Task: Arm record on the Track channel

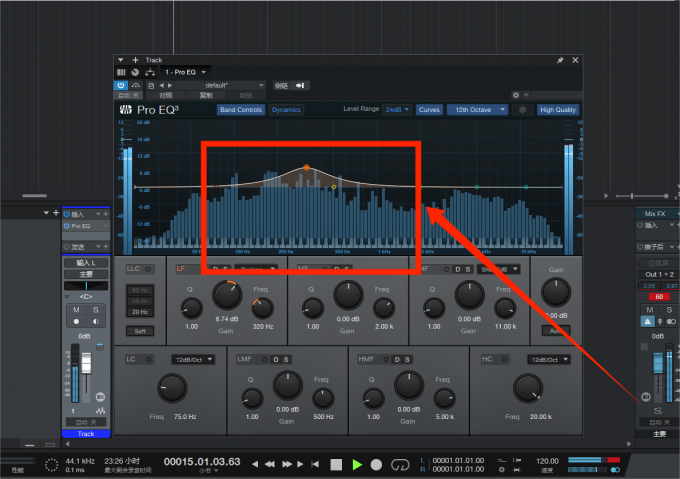Action: (76, 322)
